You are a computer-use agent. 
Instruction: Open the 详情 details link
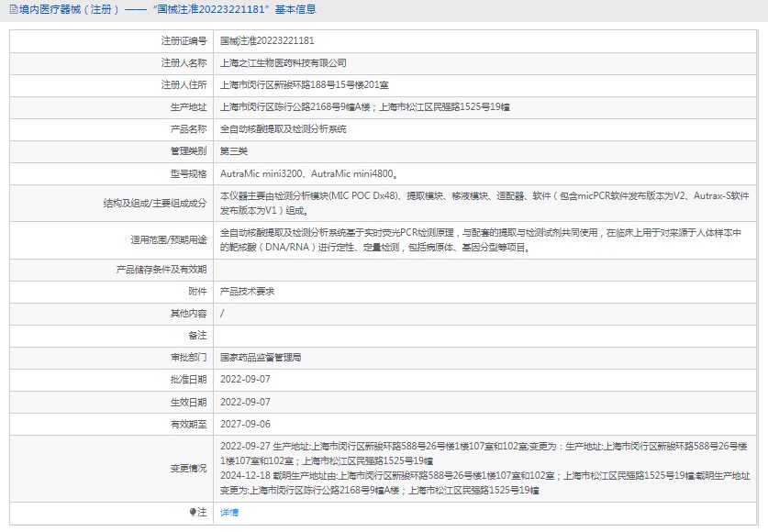click(229, 513)
